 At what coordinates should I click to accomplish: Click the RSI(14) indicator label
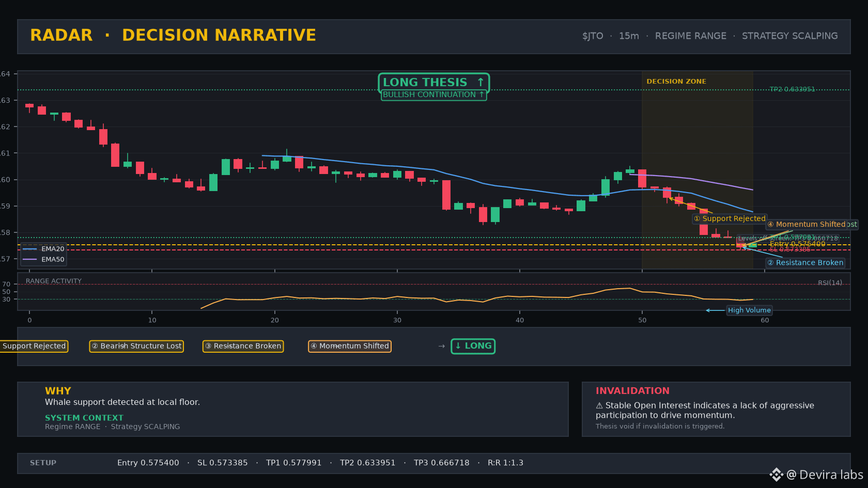tap(830, 282)
